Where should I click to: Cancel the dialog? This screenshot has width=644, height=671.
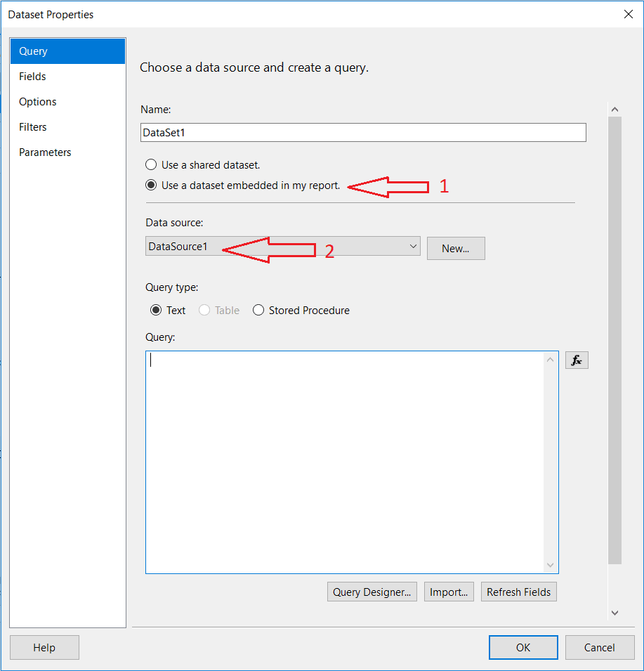coord(600,648)
